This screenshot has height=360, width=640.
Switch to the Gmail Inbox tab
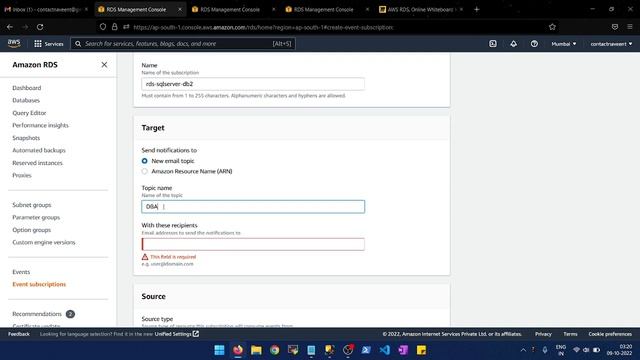pyautogui.click(x=46, y=9)
